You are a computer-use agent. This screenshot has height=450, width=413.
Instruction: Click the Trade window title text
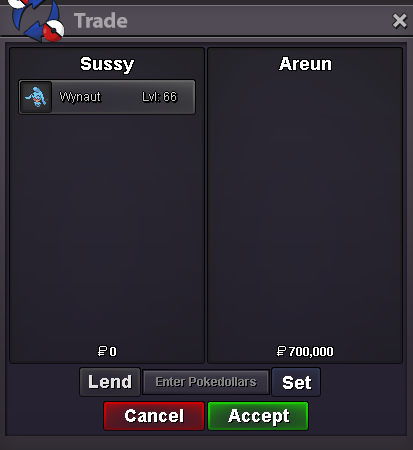101,21
